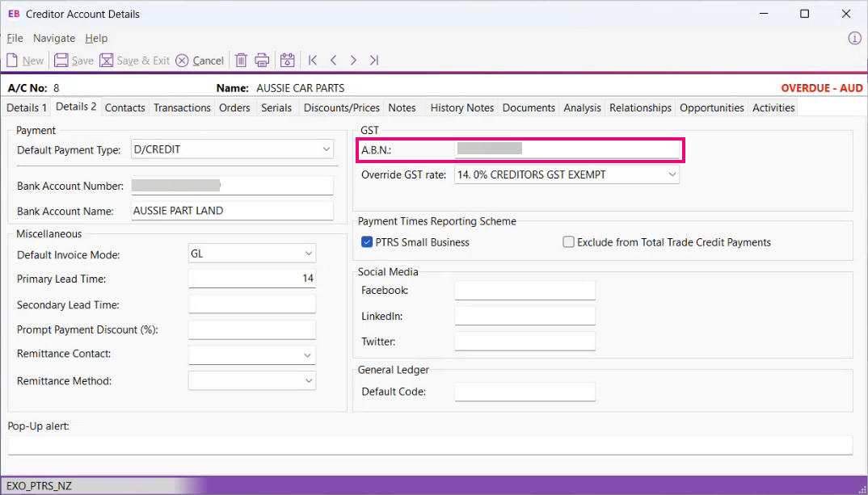Screen dimensions: 868x495
Task: Select the Details 2 tab
Action: [x=77, y=107]
